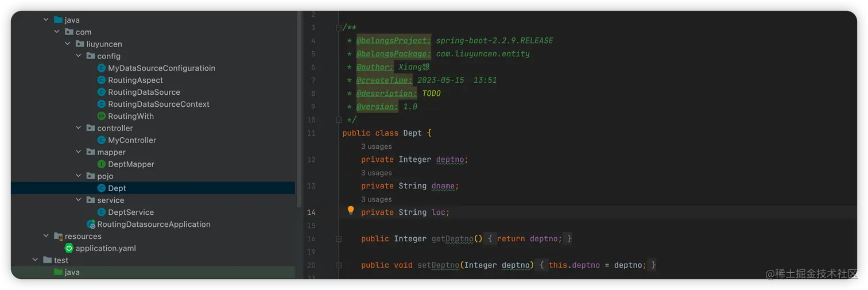
Task: Click line number 14 in gutter
Action: [x=311, y=212]
